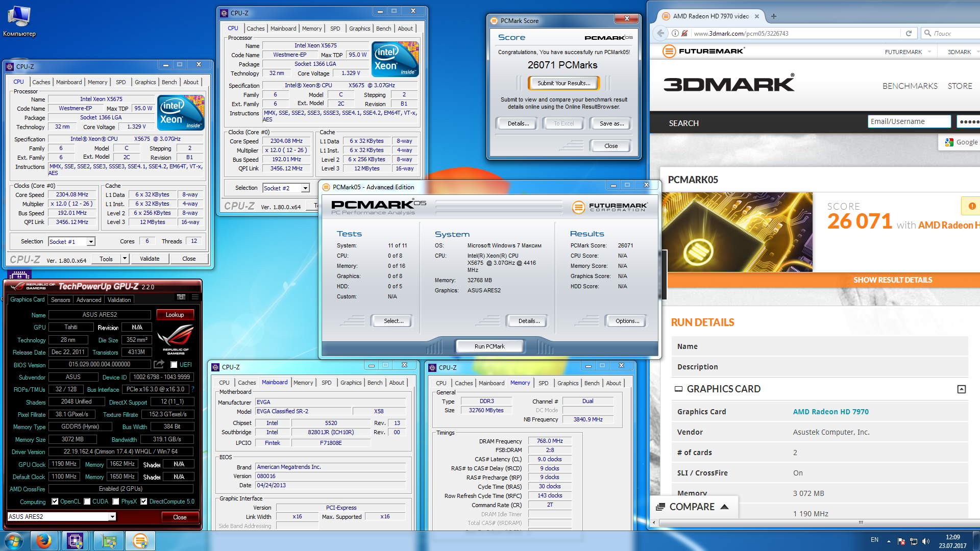Click Bus Interface question mark in GPU-Z
Viewport: 980px width, 551px height.
click(193, 389)
